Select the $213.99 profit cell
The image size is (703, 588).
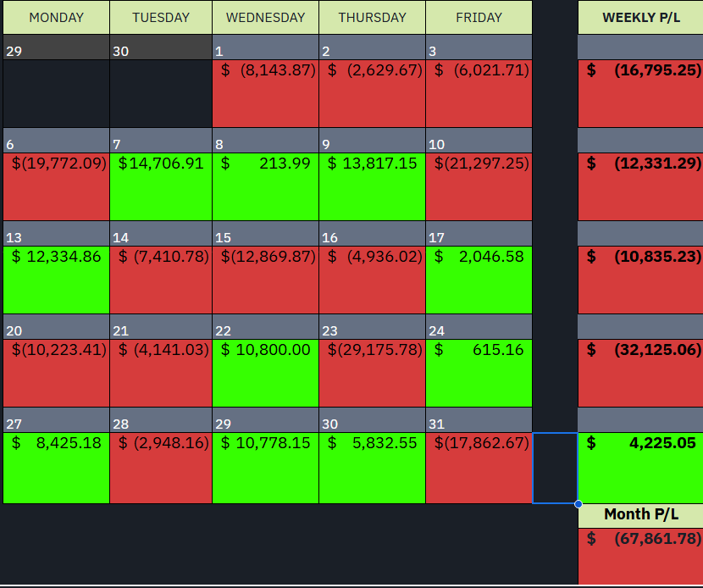click(265, 186)
